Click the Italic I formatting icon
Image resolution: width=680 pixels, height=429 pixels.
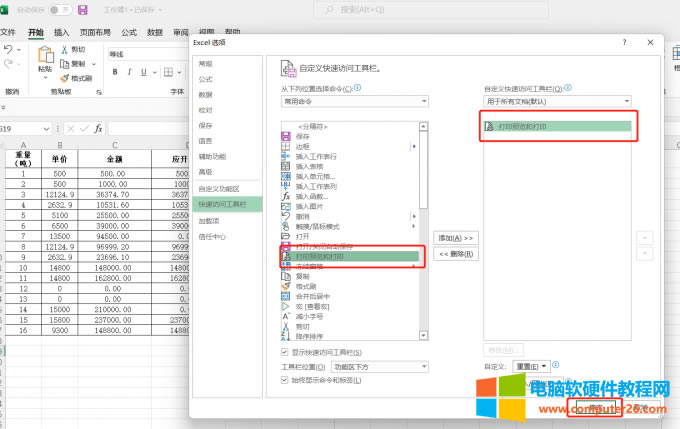[127, 72]
